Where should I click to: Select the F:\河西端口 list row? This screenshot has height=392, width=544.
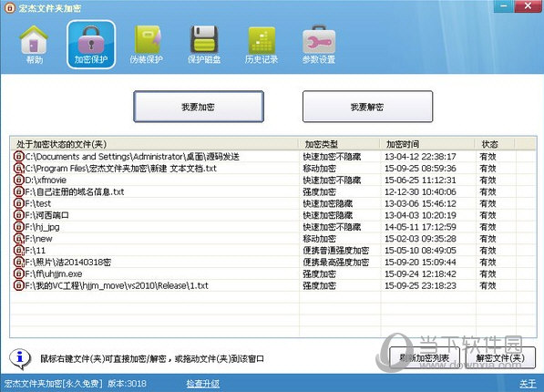point(273,215)
